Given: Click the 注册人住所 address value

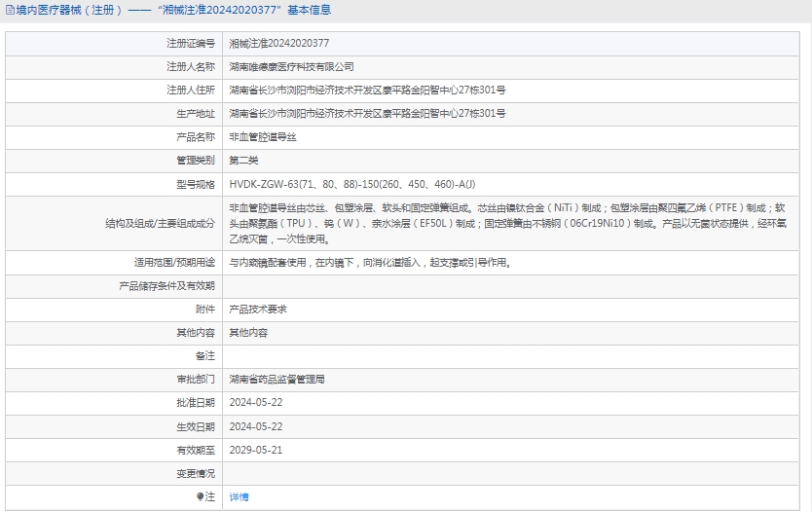Looking at the screenshot, I should 367,91.
